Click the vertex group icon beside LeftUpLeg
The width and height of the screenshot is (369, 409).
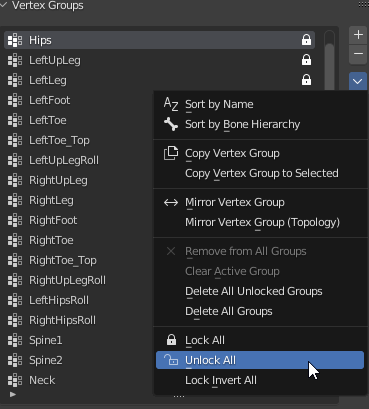point(15,60)
